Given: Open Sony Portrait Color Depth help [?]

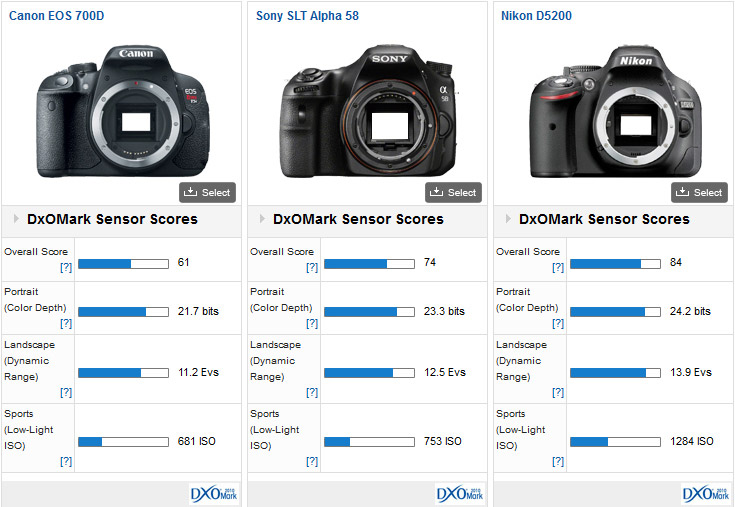Looking at the screenshot, I should pos(312,323).
